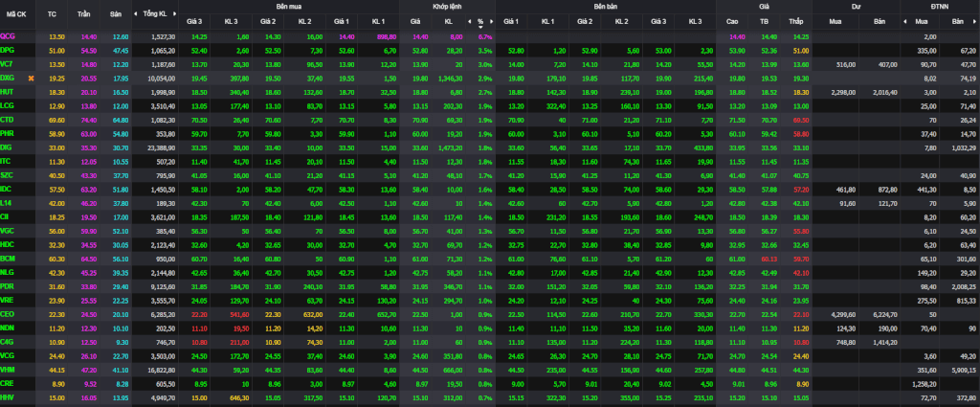Sort by the Sàn floor price header
The width and height of the screenshot is (980, 407).
point(115,13)
